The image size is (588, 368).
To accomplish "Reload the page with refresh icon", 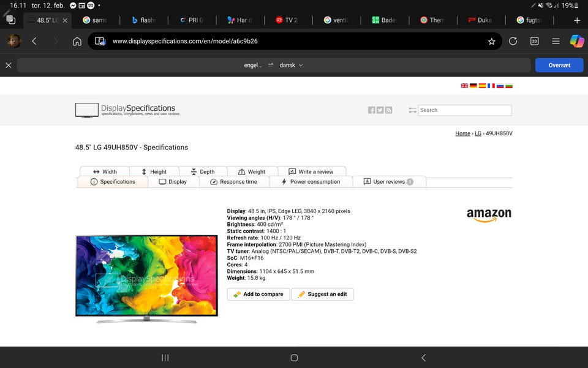I will pyautogui.click(x=513, y=42).
